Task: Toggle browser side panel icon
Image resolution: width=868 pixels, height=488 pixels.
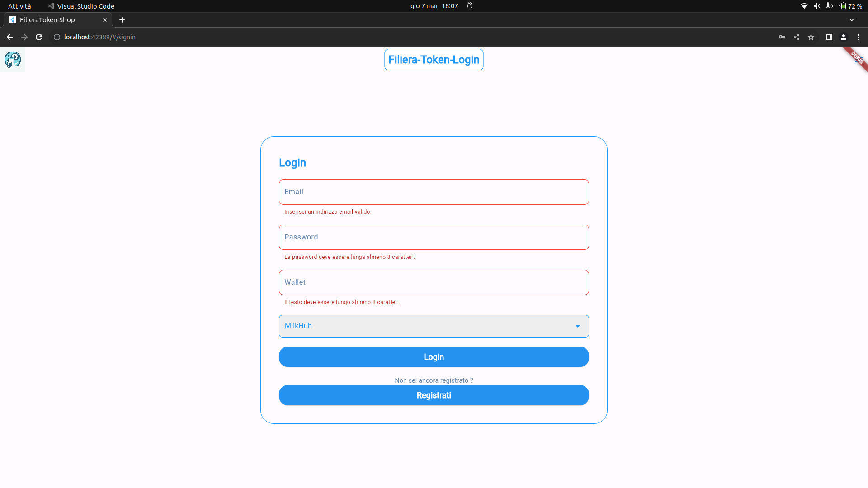Action: 829,37
